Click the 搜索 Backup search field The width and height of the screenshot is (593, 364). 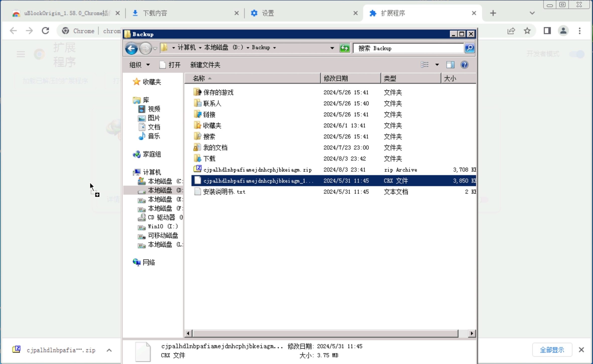(x=408, y=48)
